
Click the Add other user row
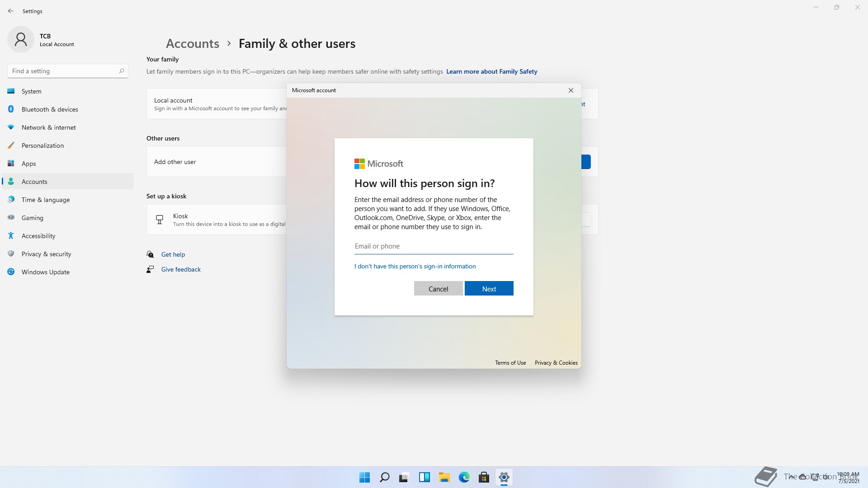click(217, 162)
